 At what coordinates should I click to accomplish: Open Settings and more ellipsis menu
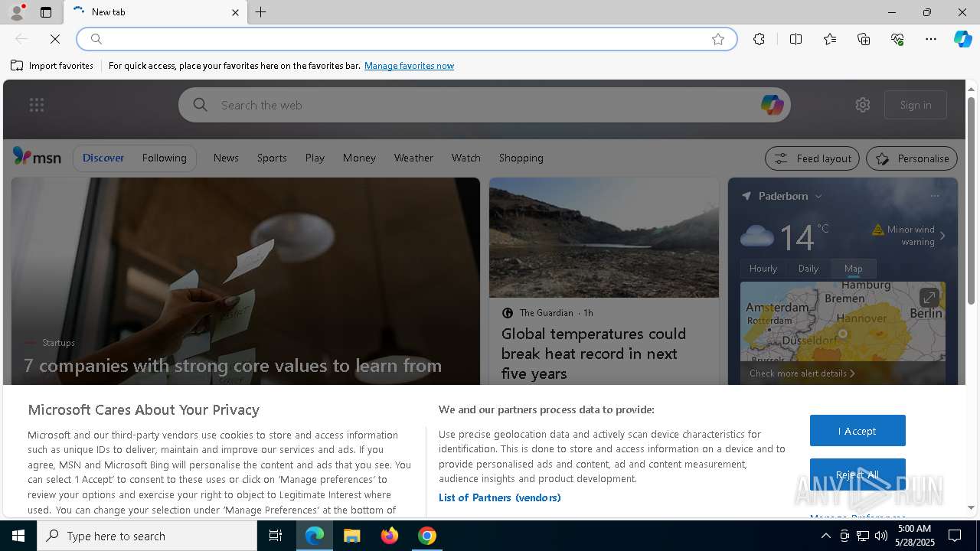931,39
